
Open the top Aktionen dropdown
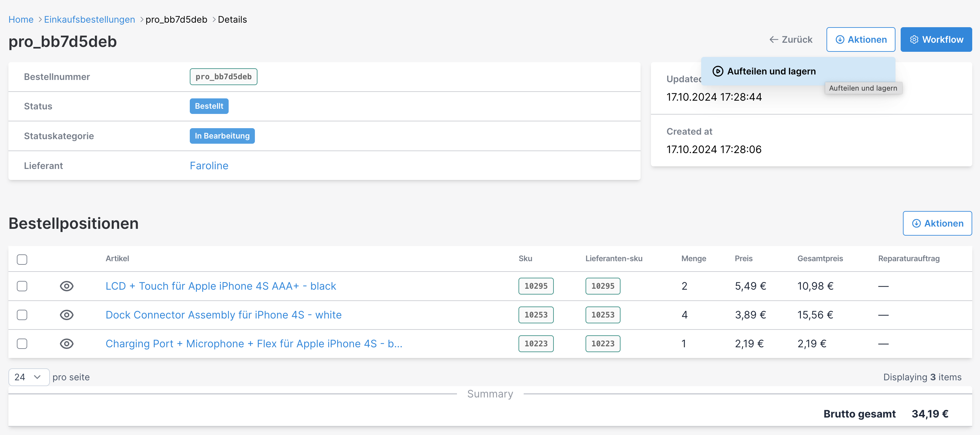860,39
